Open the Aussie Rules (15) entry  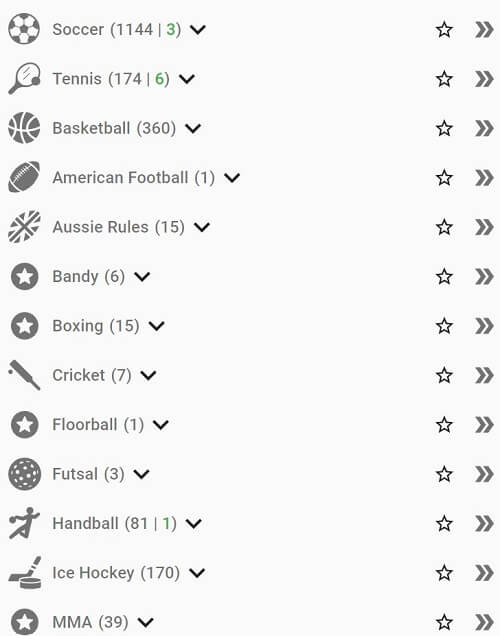click(118, 227)
